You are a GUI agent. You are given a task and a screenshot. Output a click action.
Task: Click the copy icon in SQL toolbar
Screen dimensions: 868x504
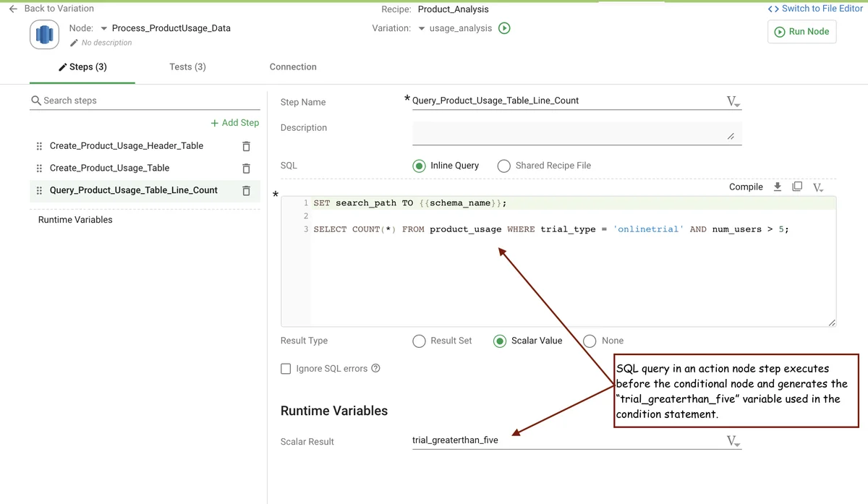[x=797, y=187]
